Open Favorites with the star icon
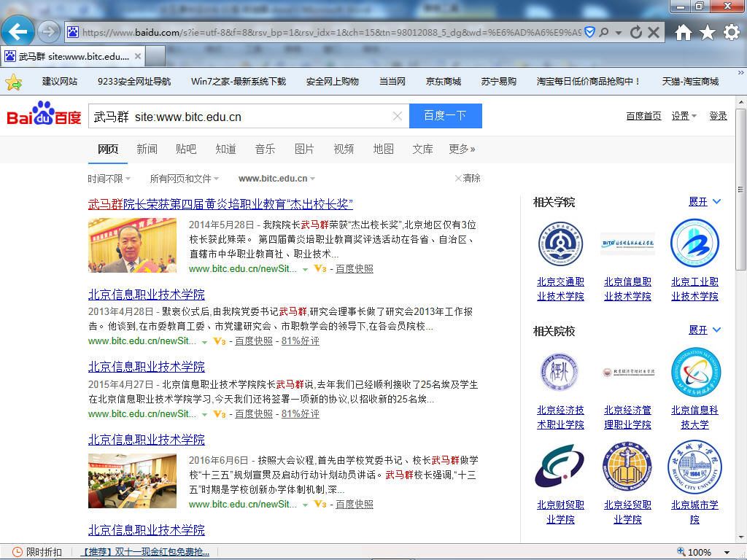 point(708,32)
